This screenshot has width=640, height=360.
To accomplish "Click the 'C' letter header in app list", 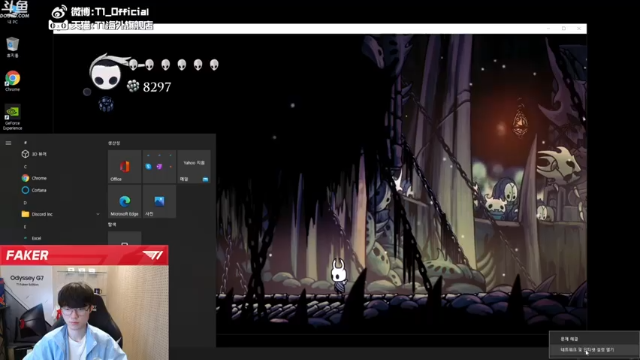I will pyautogui.click(x=25, y=167).
